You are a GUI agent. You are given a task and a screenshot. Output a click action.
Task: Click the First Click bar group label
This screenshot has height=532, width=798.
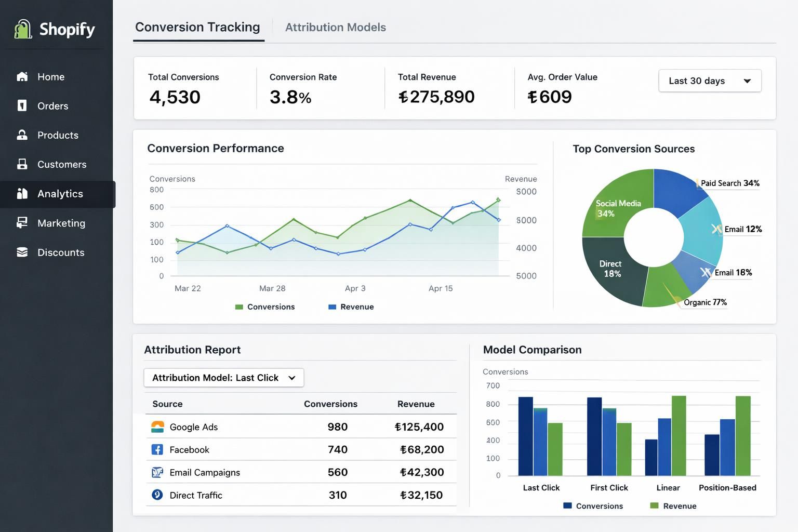609,488
